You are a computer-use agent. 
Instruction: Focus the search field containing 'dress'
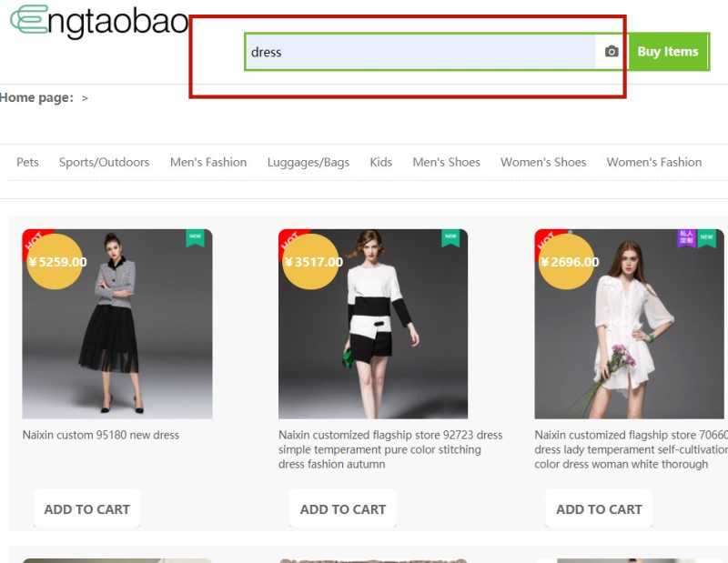point(419,52)
